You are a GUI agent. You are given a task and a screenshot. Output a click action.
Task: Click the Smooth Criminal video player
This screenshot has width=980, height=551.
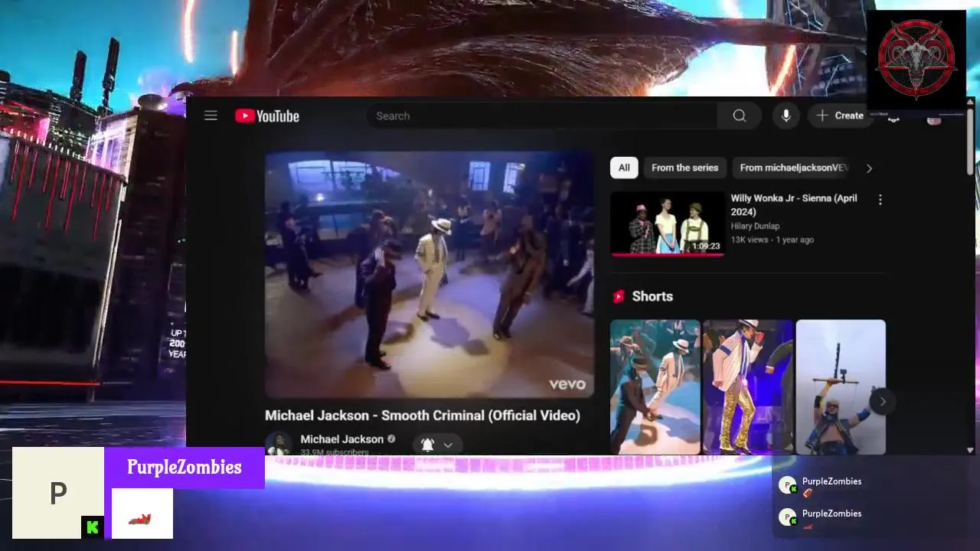tap(429, 274)
